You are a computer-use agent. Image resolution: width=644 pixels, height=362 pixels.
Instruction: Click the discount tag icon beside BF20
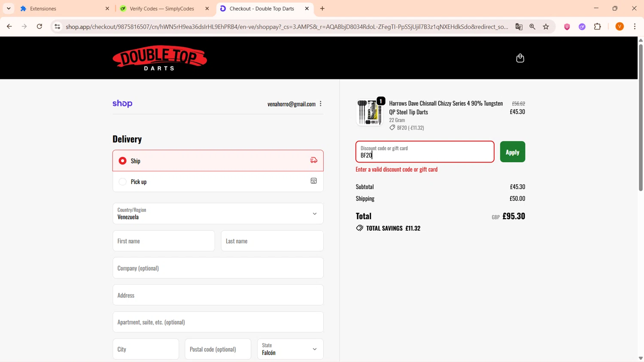tap(392, 127)
